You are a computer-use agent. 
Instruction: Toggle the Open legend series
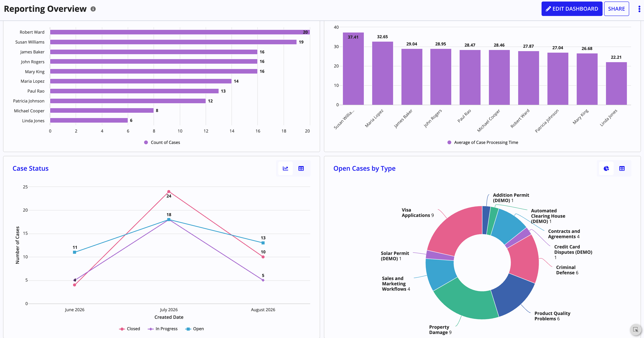[194, 329]
